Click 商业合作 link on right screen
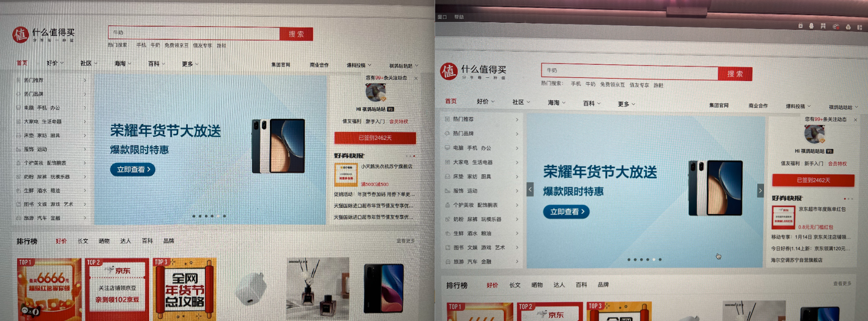Screen dimensions: 868x321 [x=758, y=105]
